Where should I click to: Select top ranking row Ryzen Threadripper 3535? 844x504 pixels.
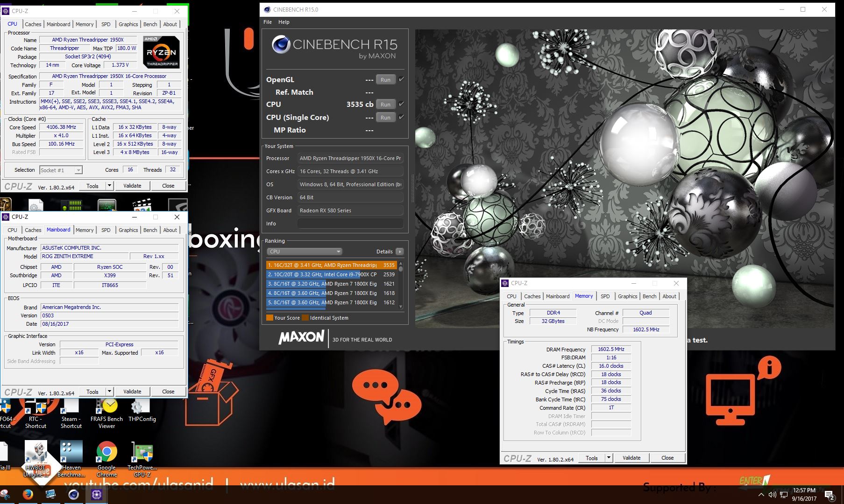[332, 265]
